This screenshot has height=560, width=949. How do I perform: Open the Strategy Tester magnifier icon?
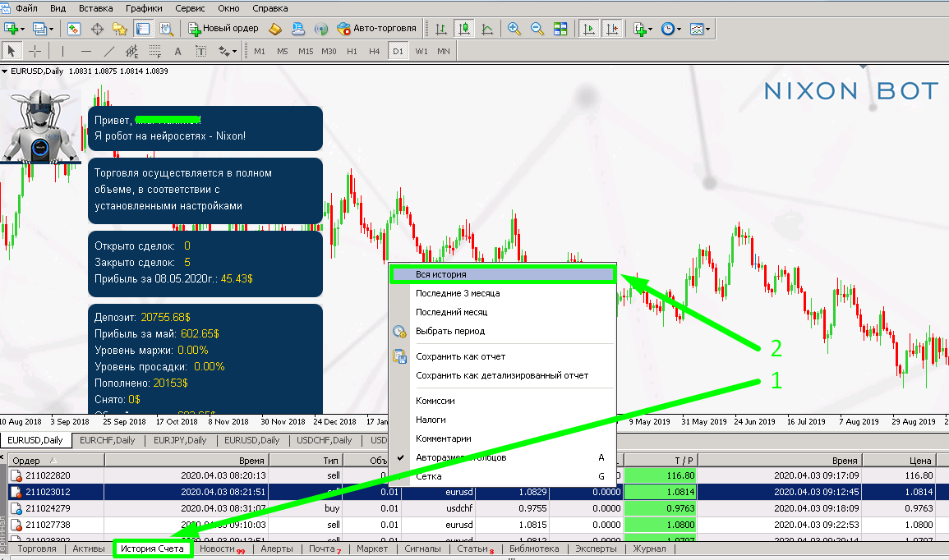166,29
